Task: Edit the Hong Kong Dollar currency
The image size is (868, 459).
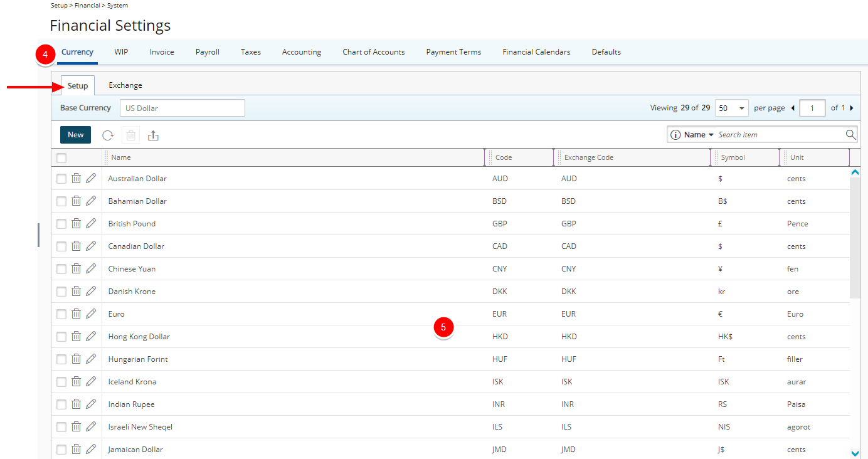Action: point(91,337)
